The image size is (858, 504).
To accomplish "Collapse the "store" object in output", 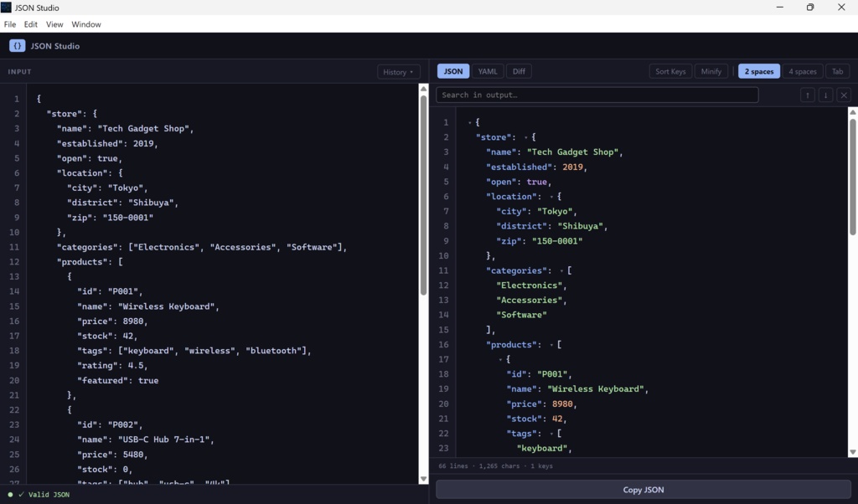I will tap(526, 138).
